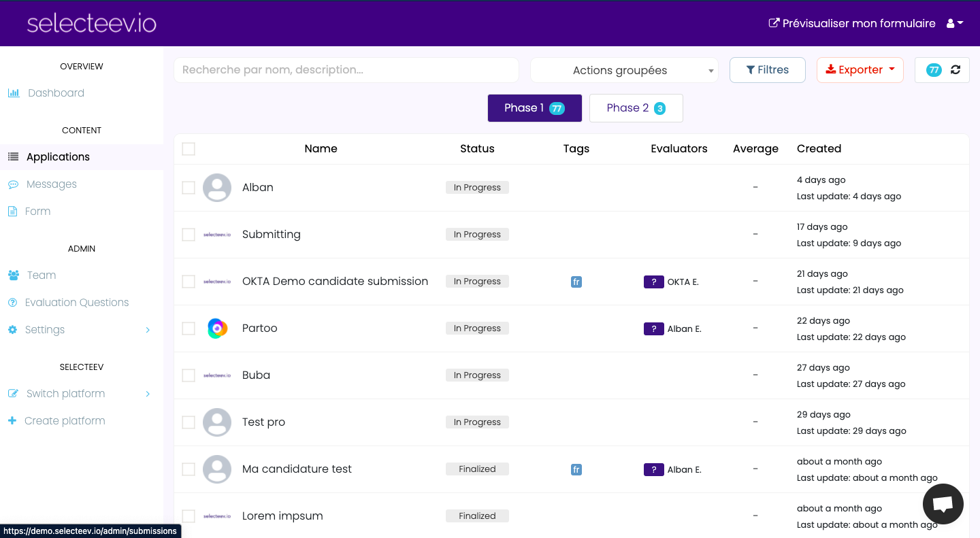Select the Messages icon in the sidebar
This screenshot has width=980, height=538.
tap(13, 184)
